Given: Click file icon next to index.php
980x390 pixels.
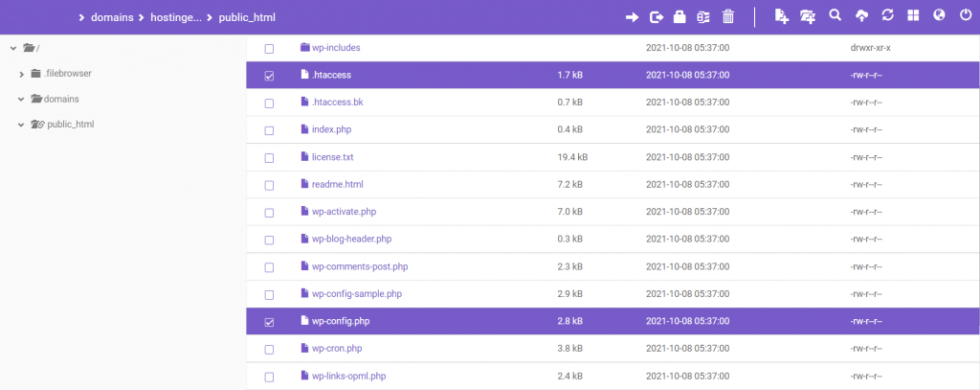Looking at the screenshot, I should click(x=305, y=129).
